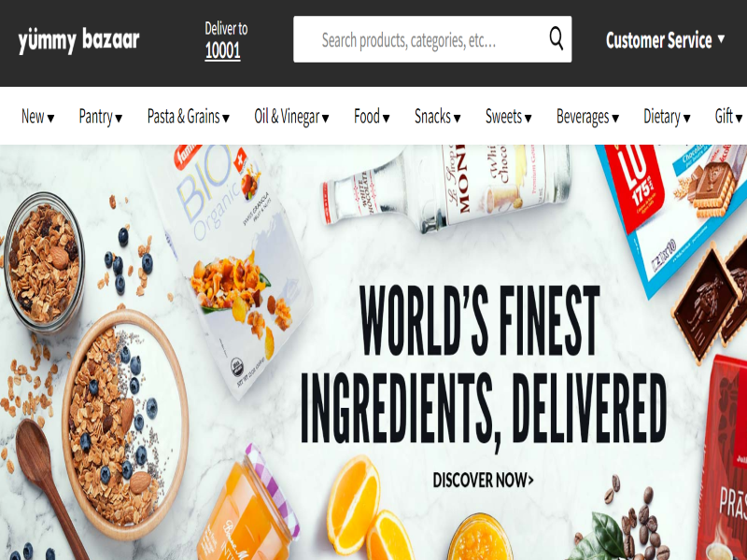Expand the Customer Service dropdown

665,40
